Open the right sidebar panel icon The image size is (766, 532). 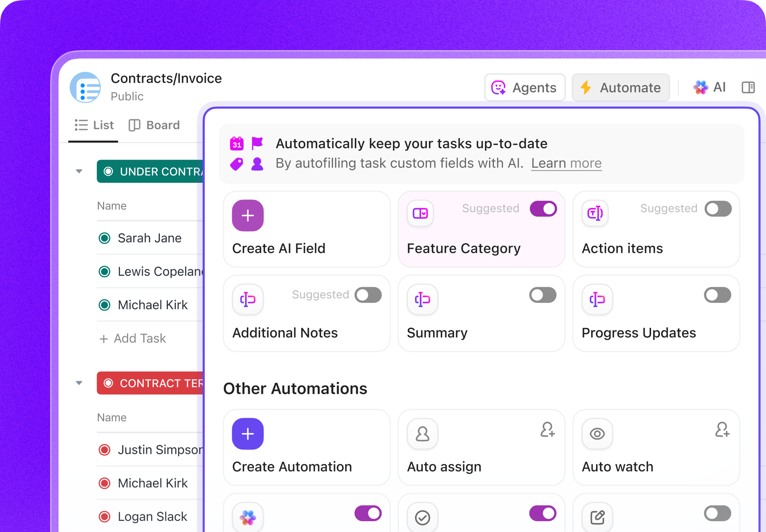(x=748, y=87)
